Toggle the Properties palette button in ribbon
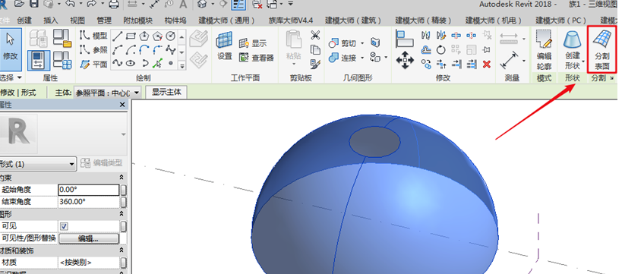Image resolution: width=644 pixels, height=274 pixels. 39,60
